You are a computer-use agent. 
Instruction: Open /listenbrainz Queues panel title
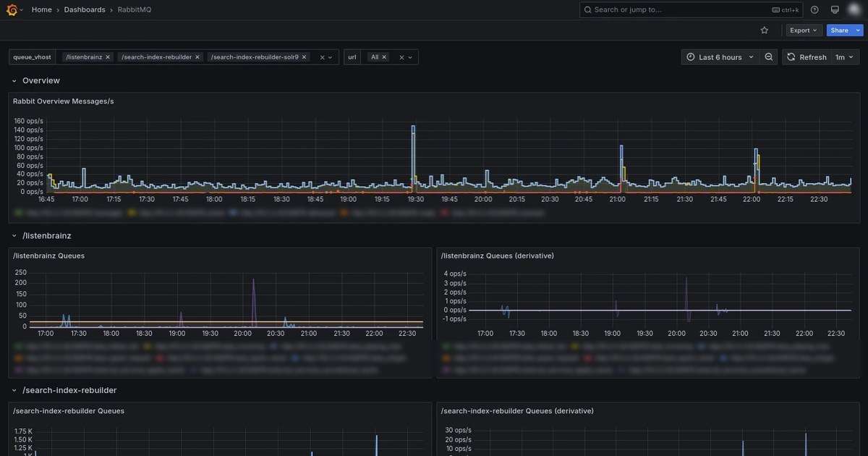click(48, 256)
